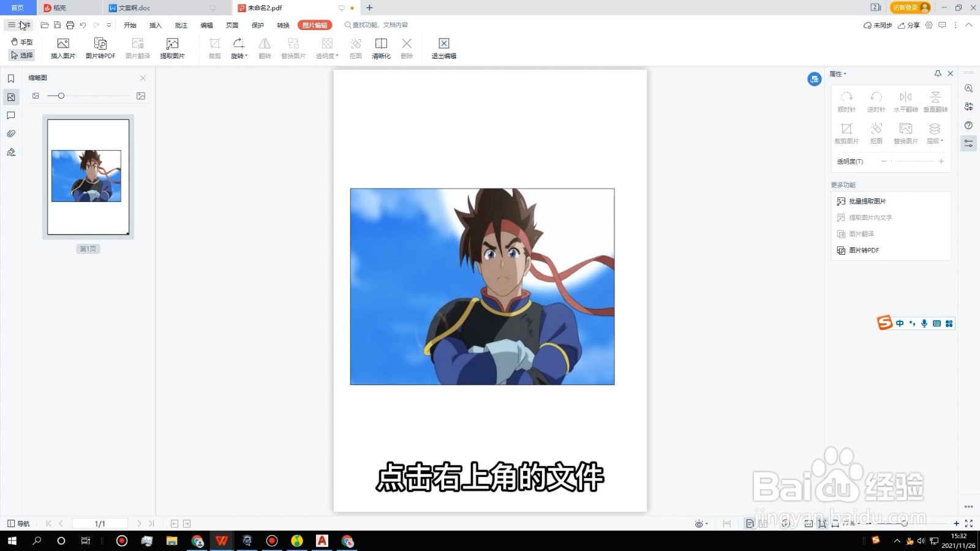Viewport: 980px width, 551px height.
Task: Click 裁剪图片 in properties panel
Action: pos(846,133)
